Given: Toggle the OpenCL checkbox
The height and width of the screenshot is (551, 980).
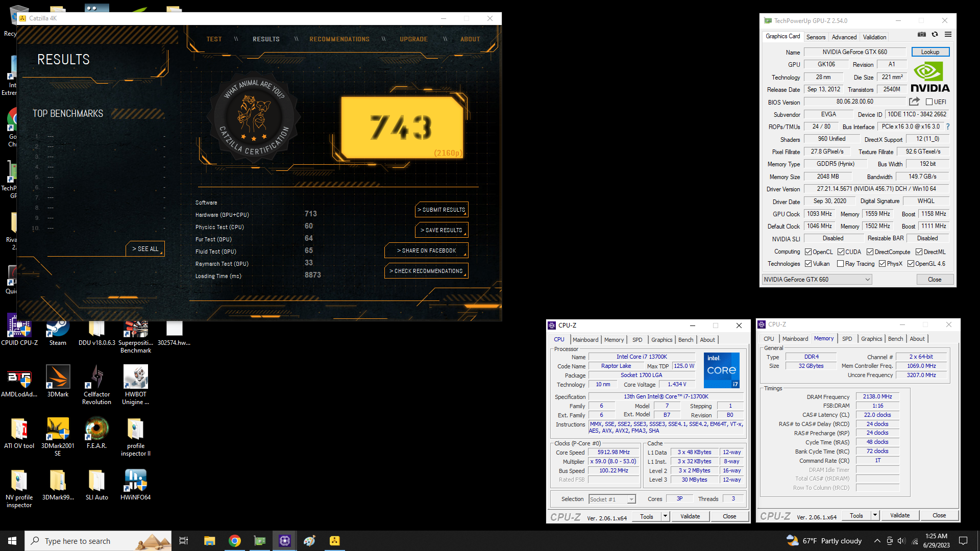Looking at the screenshot, I should [808, 252].
